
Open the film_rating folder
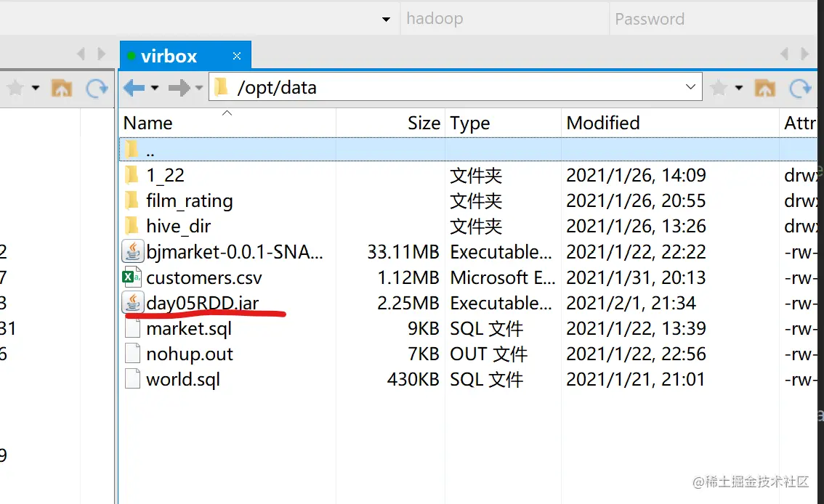(x=189, y=200)
